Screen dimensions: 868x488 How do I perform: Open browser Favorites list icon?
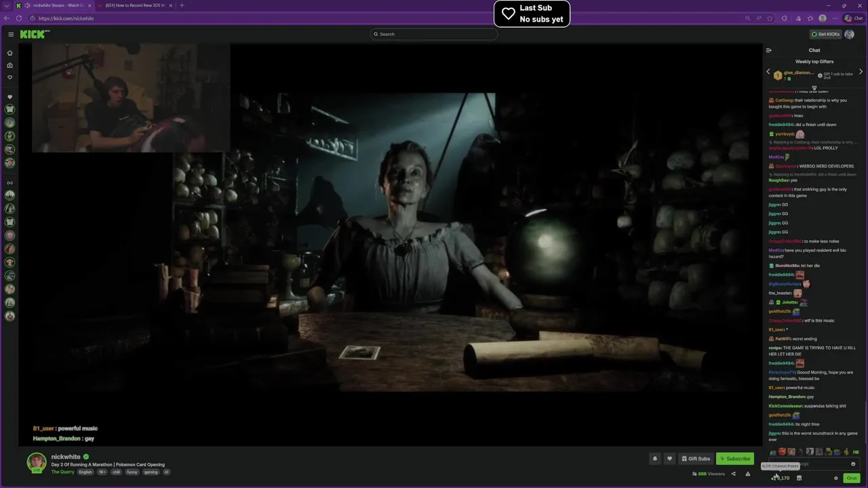[810, 18]
